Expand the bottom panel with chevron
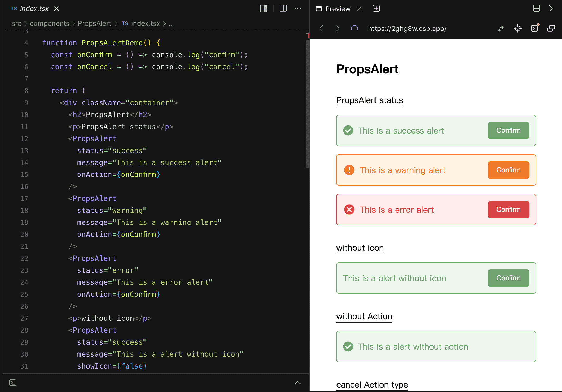 click(297, 382)
